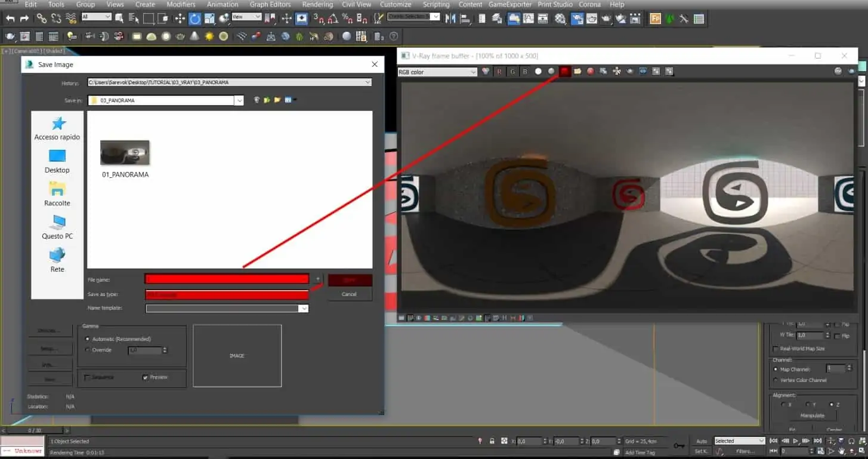This screenshot has height=459, width=868.
Task: Select Automatic (Recommended) gamma option
Action: [88, 339]
